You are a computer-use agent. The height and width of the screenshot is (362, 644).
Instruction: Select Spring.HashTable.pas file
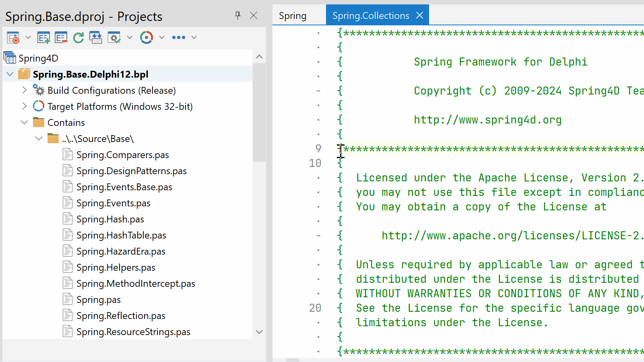point(121,235)
